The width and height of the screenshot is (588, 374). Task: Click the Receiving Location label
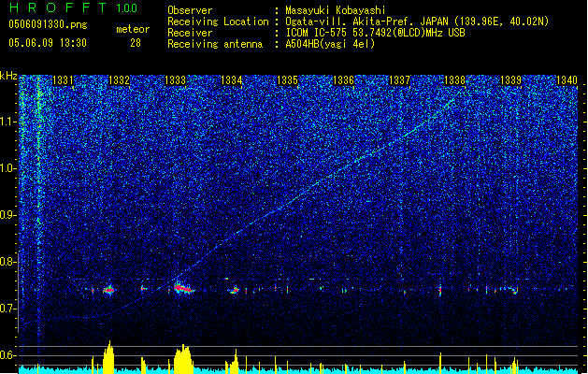pos(218,22)
